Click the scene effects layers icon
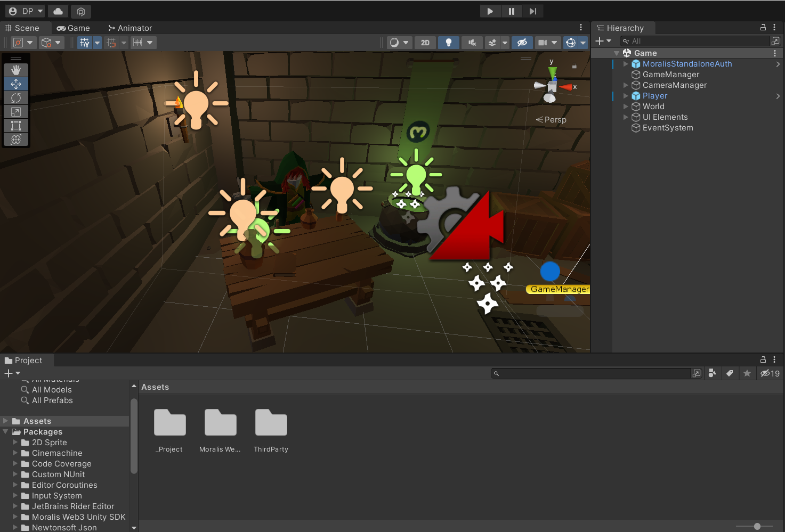Screen dimensions: 785x532 click(x=492, y=43)
